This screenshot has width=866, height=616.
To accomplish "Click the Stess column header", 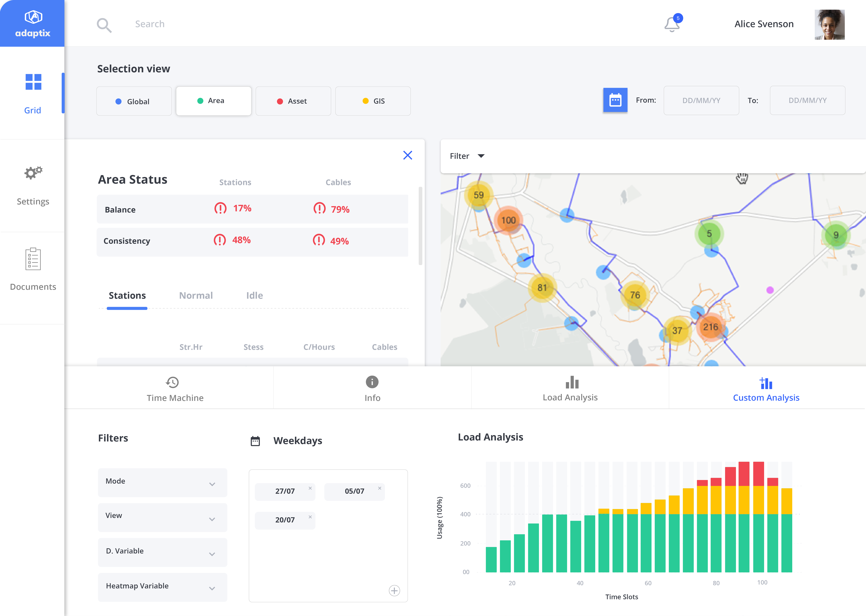I will tap(253, 347).
